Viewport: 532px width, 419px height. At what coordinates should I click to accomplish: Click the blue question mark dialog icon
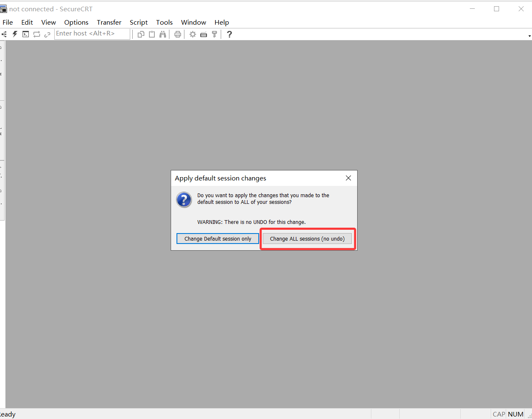coord(184,200)
